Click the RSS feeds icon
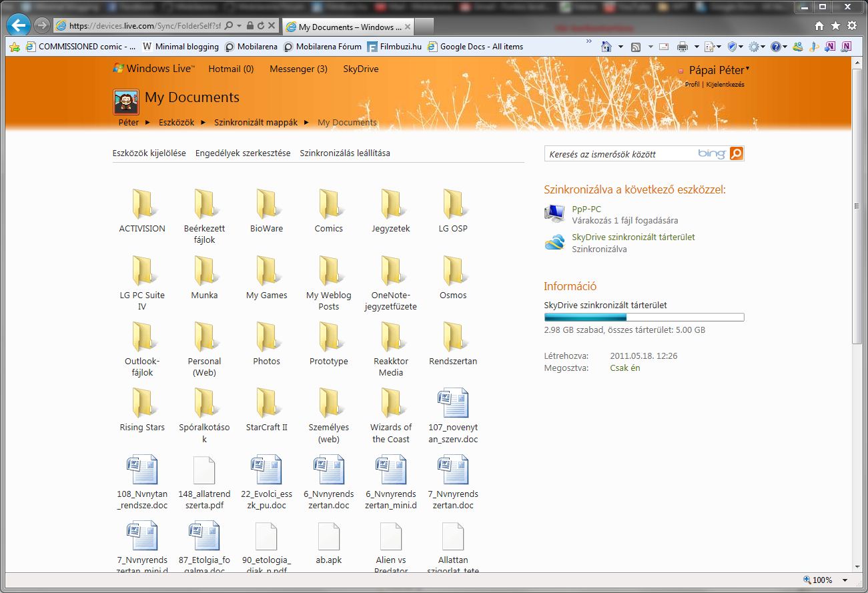Image resolution: width=868 pixels, height=593 pixels. coord(636,47)
